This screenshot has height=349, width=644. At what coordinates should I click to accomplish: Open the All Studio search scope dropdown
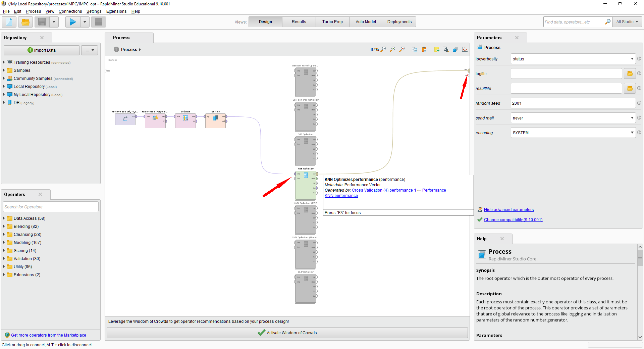coord(627,22)
